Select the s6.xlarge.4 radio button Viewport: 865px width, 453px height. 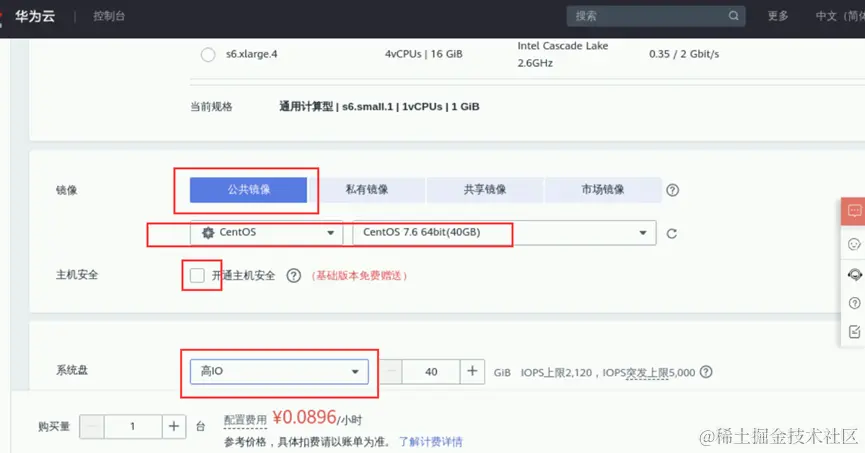208,55
